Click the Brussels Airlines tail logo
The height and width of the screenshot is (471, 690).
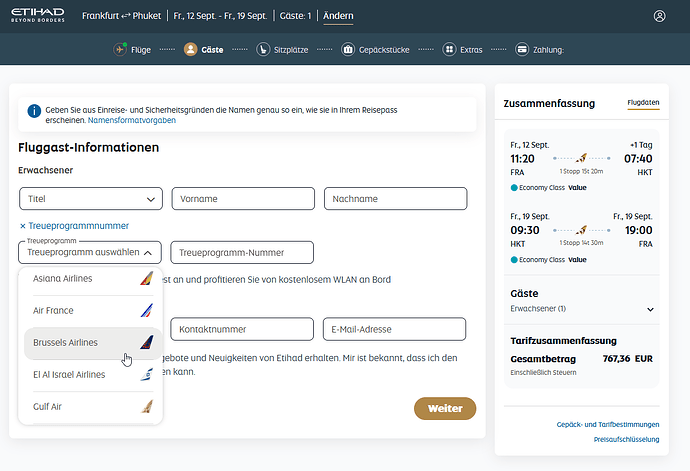click(x=147, y=342)
